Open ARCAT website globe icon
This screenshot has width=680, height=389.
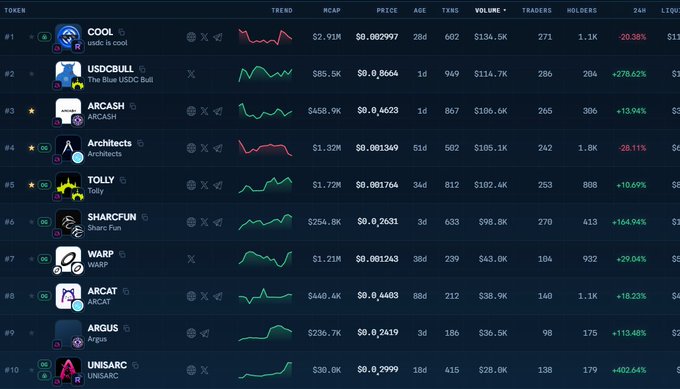point(191,296)
